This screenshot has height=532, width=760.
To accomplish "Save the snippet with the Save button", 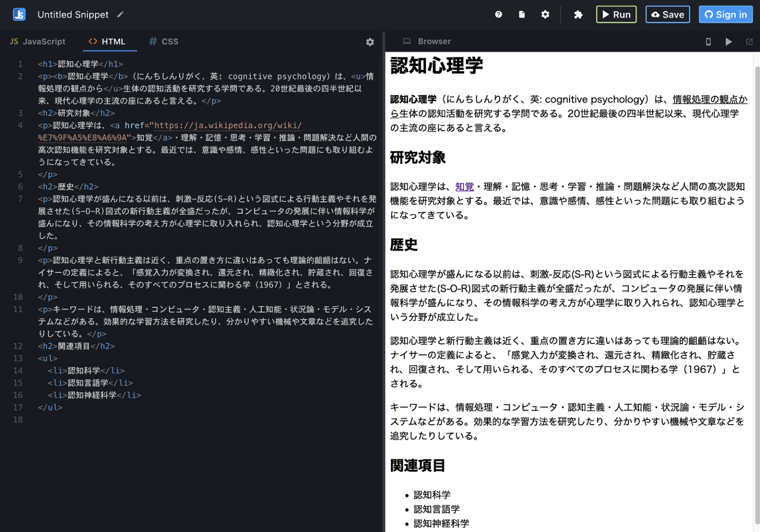I will pos(667,14).
